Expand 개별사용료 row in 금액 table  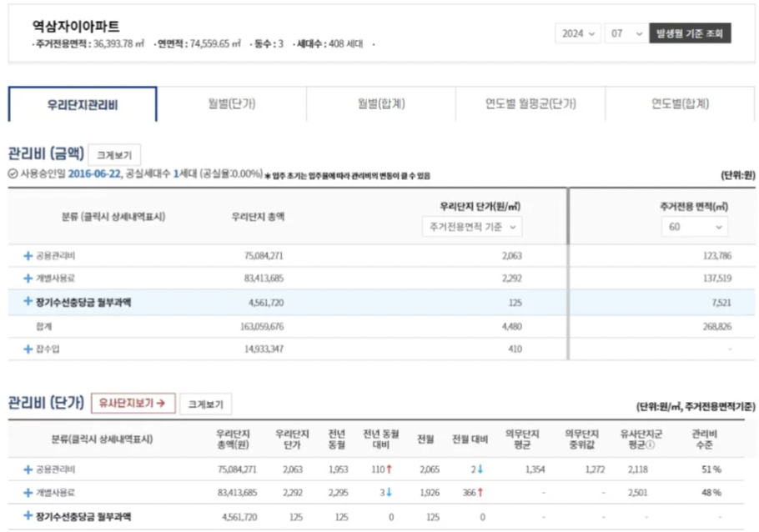tap(28, 279)
